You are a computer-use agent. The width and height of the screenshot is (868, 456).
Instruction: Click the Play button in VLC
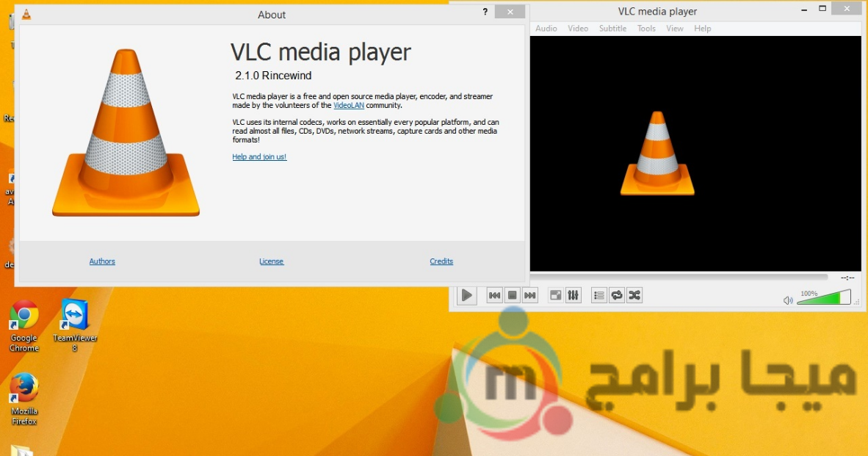point(466,295)
